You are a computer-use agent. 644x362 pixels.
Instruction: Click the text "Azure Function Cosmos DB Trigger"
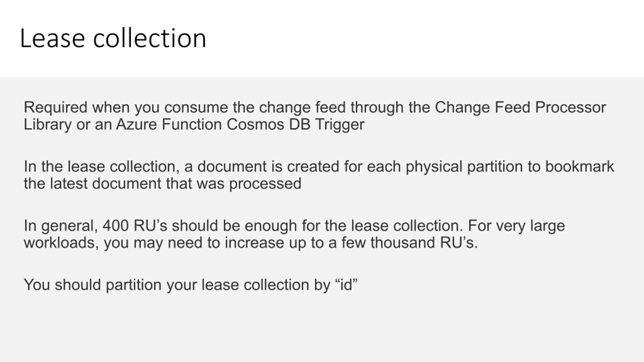(x=240, y=124)
